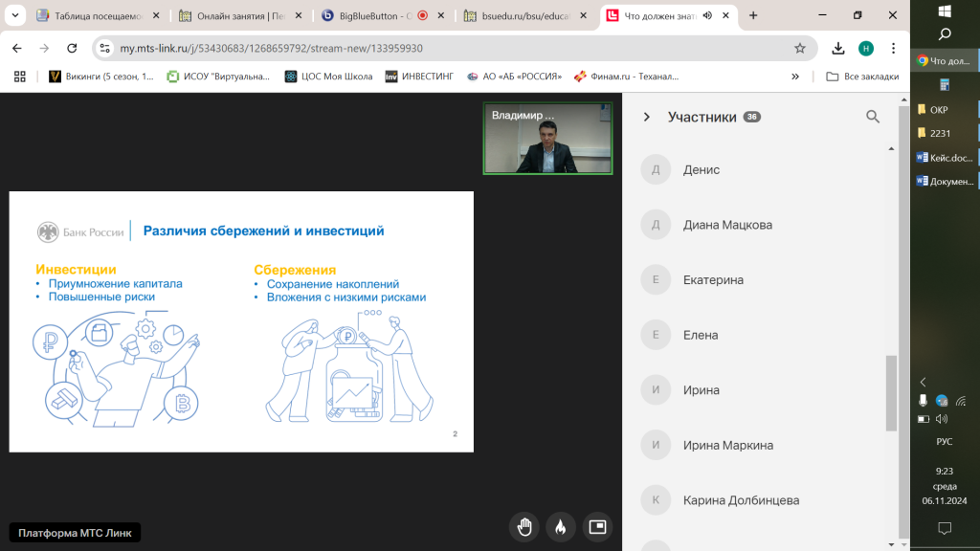Click the page vertical scrollbar
Viewport: 980px width, 551px height.
point(903,321)
